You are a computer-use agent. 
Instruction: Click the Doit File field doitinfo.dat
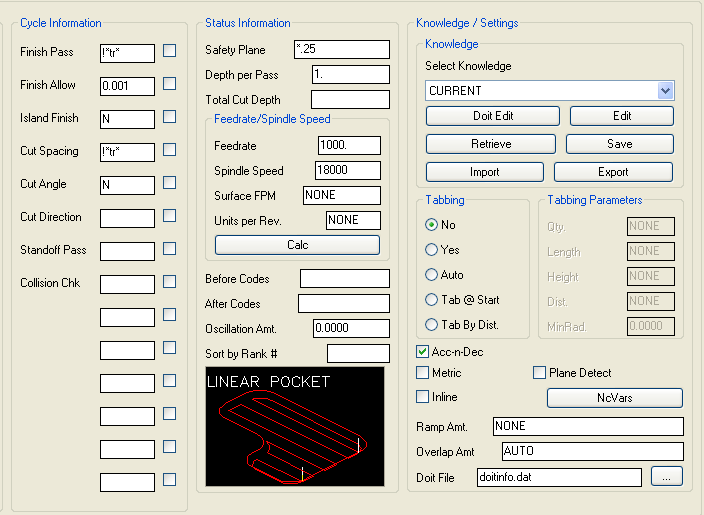click(x=559, y=477)
